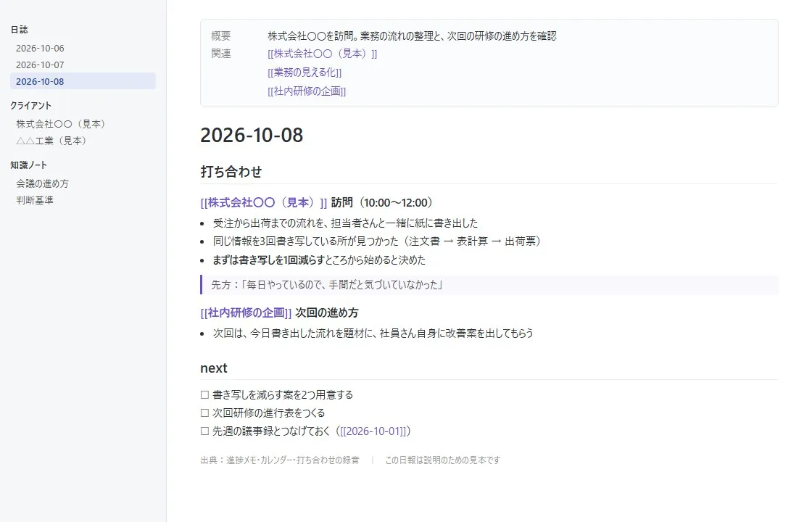Click the 2026-10-08 page title
This screenshot has height=522, width=812.
pyautogui.click(x=252, y=135)
